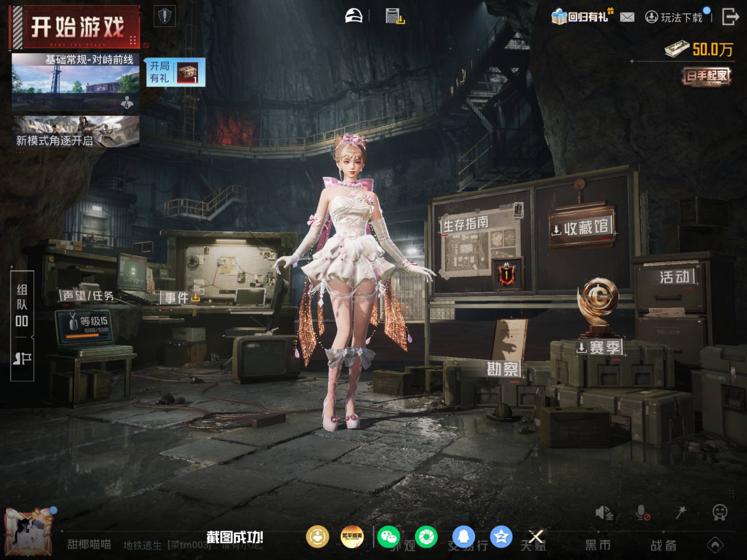Viewport: 747px width, 560px height.
Task: Open the 收藏馆 collection hall
Action: point(582,227)
